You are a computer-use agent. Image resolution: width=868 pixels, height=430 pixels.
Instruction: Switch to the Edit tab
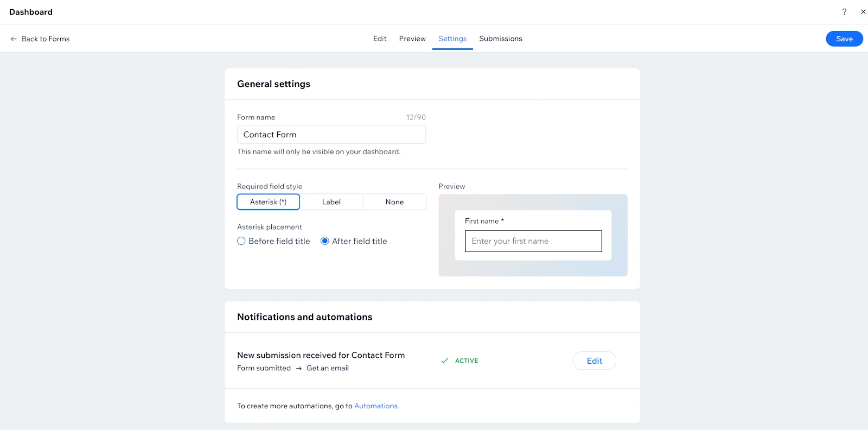380,39
